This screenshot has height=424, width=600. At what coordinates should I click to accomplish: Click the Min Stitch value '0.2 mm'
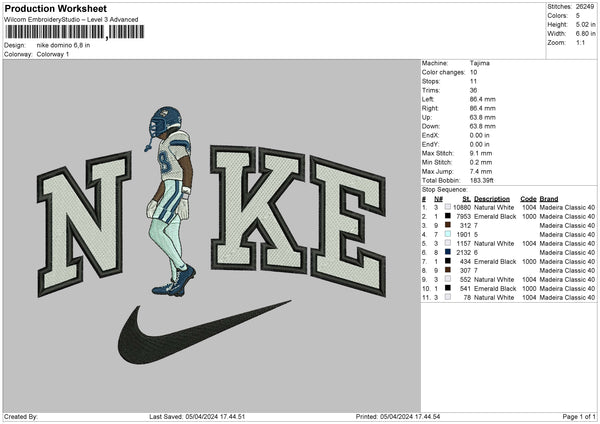pyautogui.click(x=481, y=162)
